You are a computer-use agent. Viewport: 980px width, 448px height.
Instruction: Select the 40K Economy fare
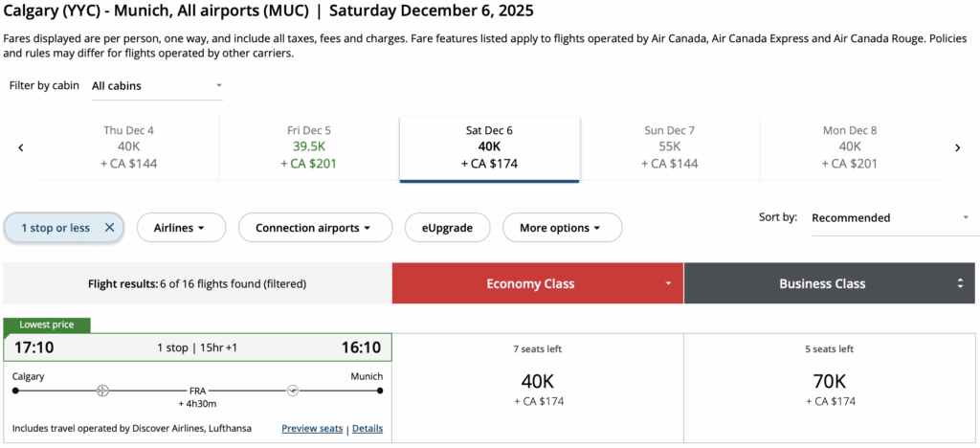538,382
